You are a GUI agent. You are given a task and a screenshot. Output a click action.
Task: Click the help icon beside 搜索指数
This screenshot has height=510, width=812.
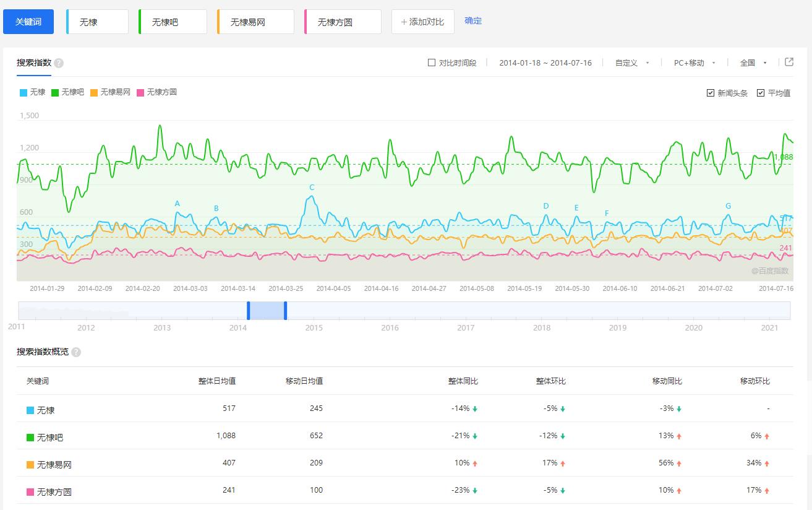(59, 63)
